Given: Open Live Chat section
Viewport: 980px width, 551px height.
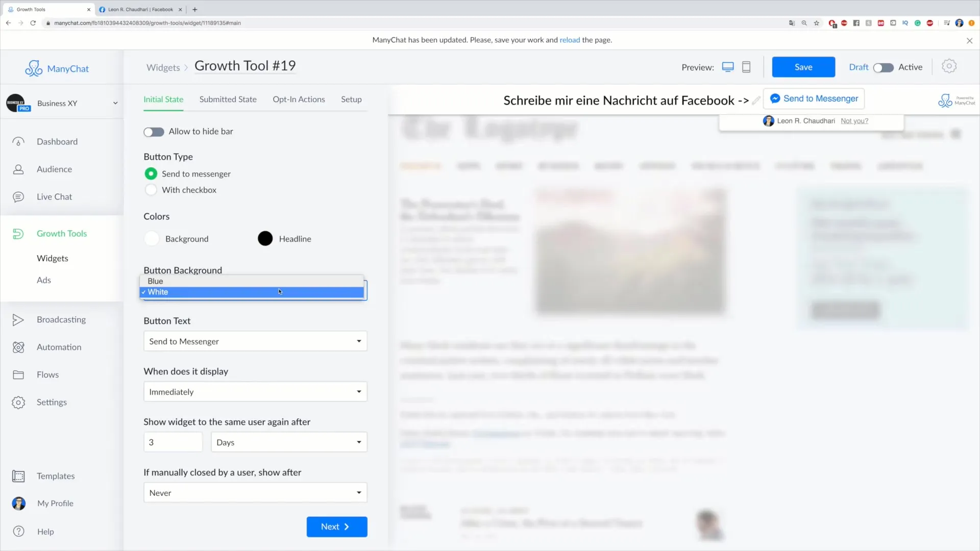Looking at the screenshot, I should coord(54,196).
